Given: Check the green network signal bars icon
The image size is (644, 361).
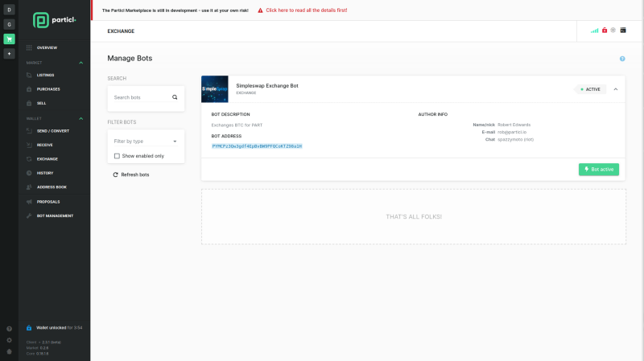Looking at the screenshot, I should coord(594,31).
